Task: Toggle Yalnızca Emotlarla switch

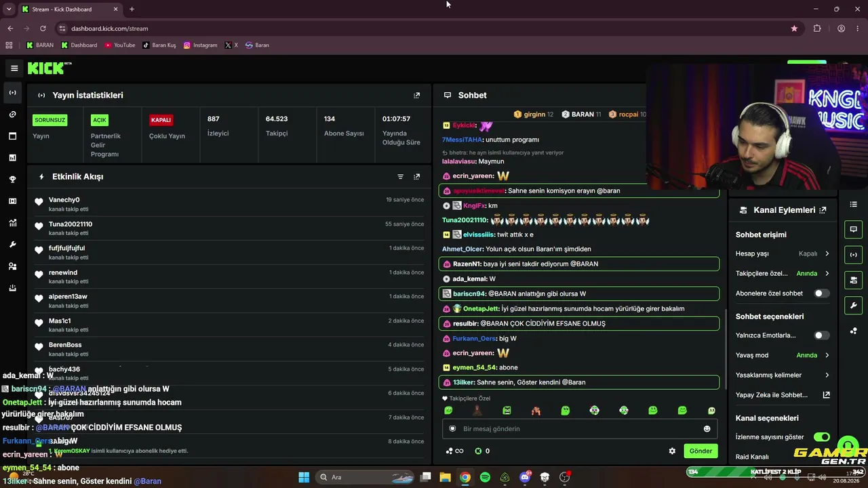Action: pyautogui.click(x=821, y=335)
